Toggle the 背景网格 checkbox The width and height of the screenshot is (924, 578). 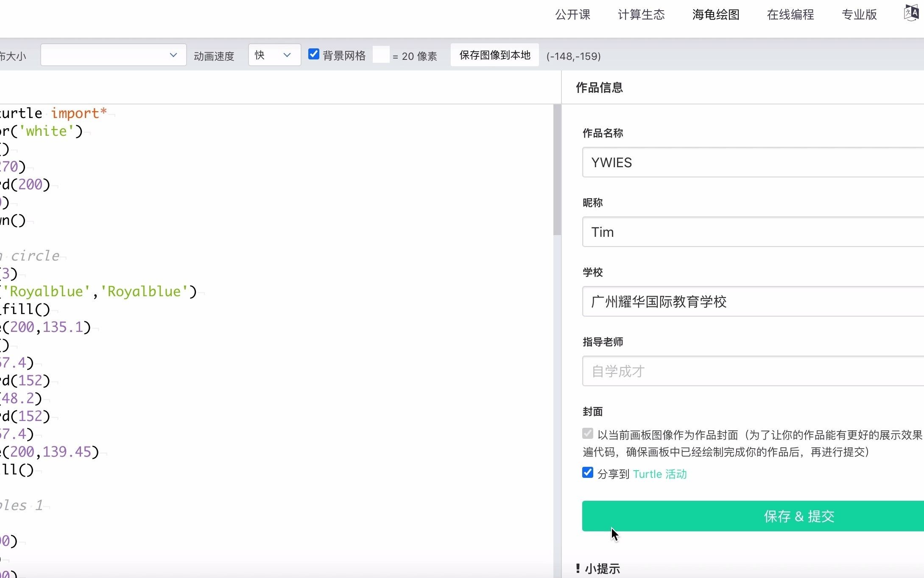pos(314,54)
